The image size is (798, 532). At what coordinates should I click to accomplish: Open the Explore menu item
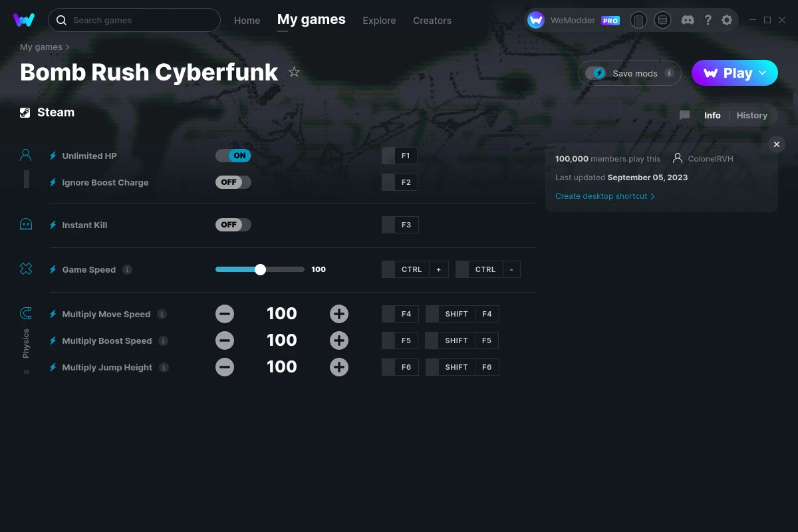[x=379, y=21]
